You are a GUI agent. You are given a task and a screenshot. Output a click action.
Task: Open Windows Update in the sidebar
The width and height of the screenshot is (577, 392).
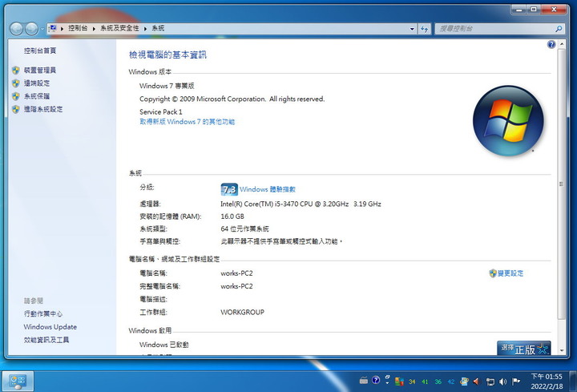[x=50, y=327]
